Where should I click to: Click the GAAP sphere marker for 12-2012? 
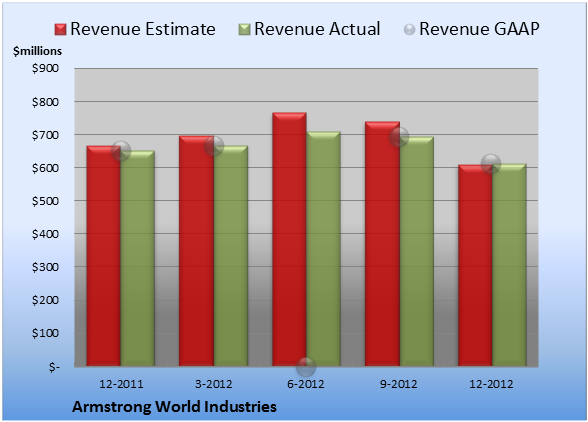tap(491, 164)
